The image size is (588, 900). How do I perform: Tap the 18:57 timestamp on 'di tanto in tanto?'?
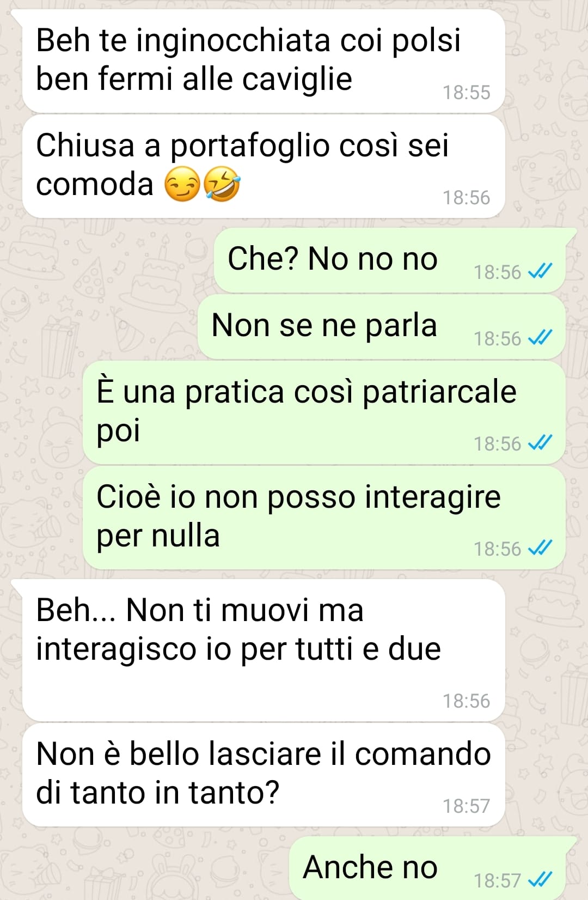pyautogui.click(x=466, y=806)
